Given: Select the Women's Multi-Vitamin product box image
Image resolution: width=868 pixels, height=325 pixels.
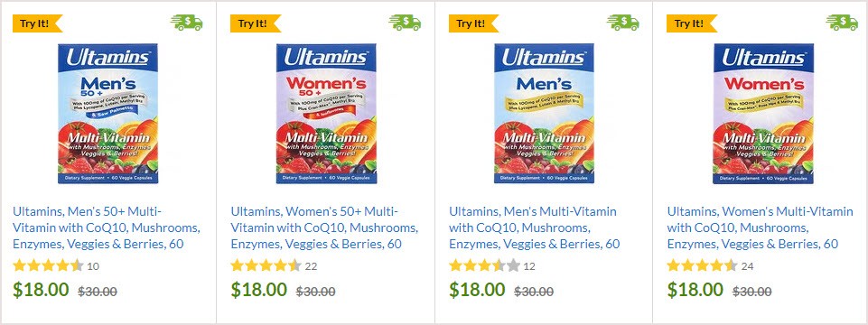Looking at the screenshot, I should [763, 114].
